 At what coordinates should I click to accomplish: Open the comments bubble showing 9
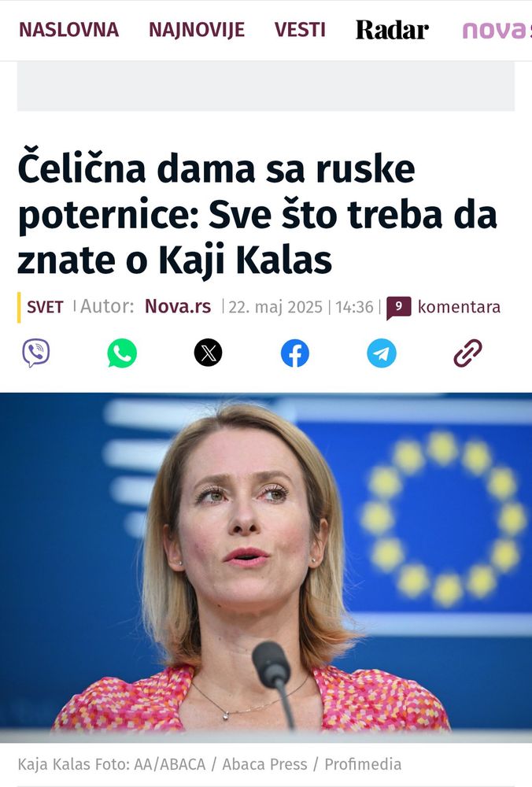(x=398, y=307)
